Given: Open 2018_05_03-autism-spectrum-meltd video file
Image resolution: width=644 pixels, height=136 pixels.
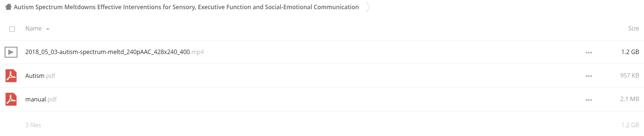Looking at the screenshot, I should point(114,52).
